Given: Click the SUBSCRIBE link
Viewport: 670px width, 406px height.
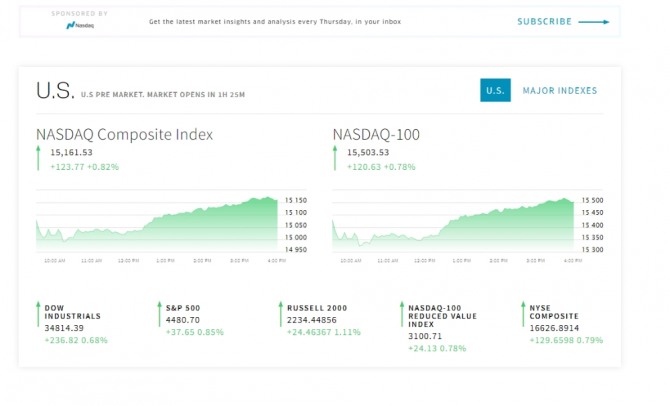Looking at the screenshot, I should click(544, 22).
